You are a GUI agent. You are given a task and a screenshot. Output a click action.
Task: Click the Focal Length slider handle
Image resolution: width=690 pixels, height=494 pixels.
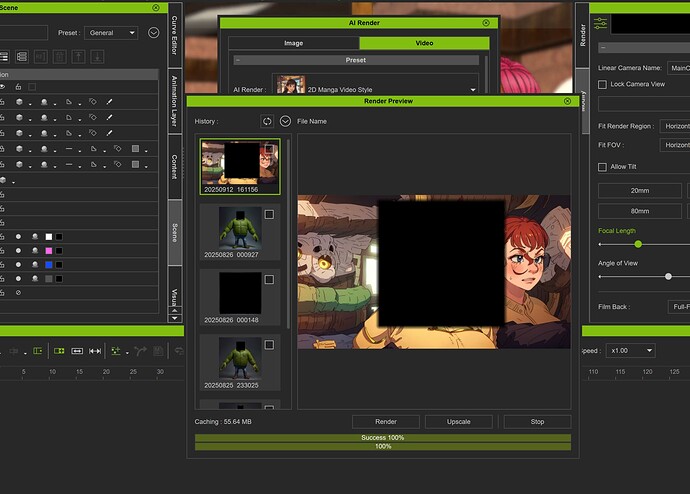pyautogui.click(x=638, y=244)
